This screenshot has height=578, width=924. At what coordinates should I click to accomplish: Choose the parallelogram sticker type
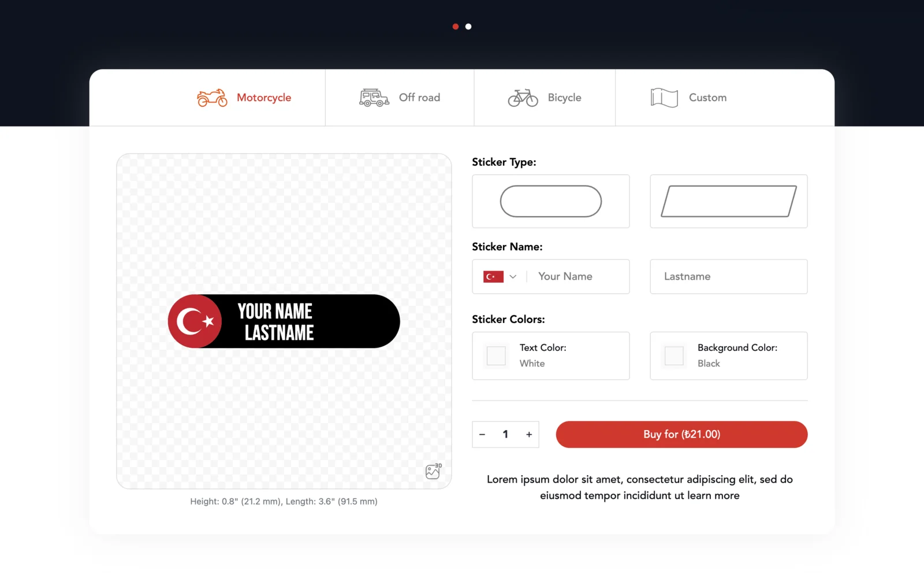tap(729, 201)
